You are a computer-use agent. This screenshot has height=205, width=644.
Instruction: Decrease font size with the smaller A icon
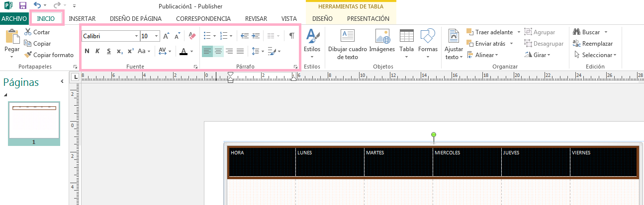point(178,36)
